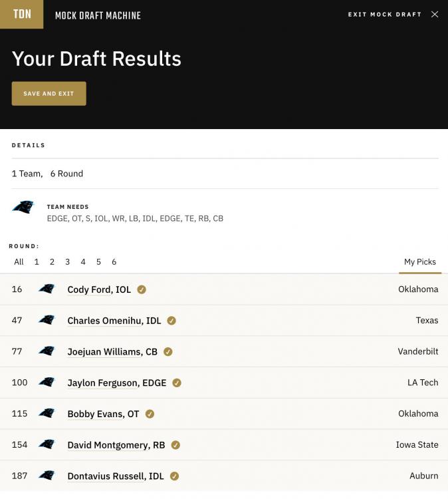Click the Panthers logo on pick 115 row
Image resolution: width=448 pixels, height=499 pixels.
[47, 413]
